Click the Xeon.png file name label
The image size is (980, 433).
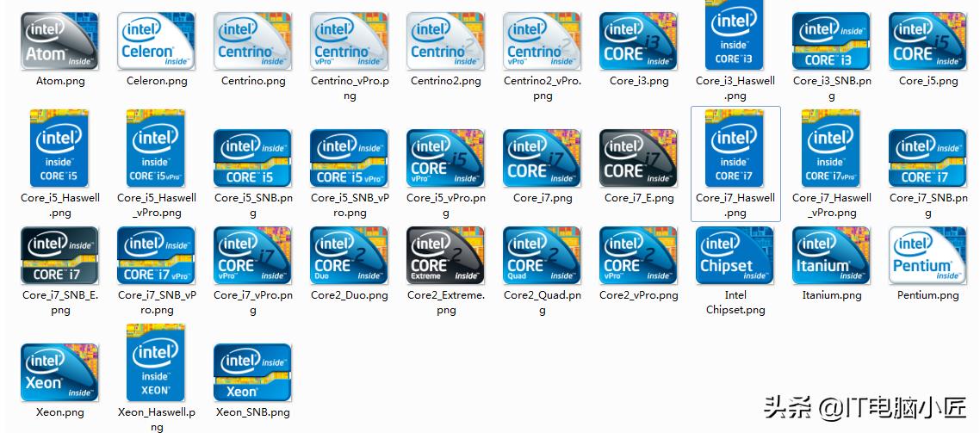coord(60,412)
